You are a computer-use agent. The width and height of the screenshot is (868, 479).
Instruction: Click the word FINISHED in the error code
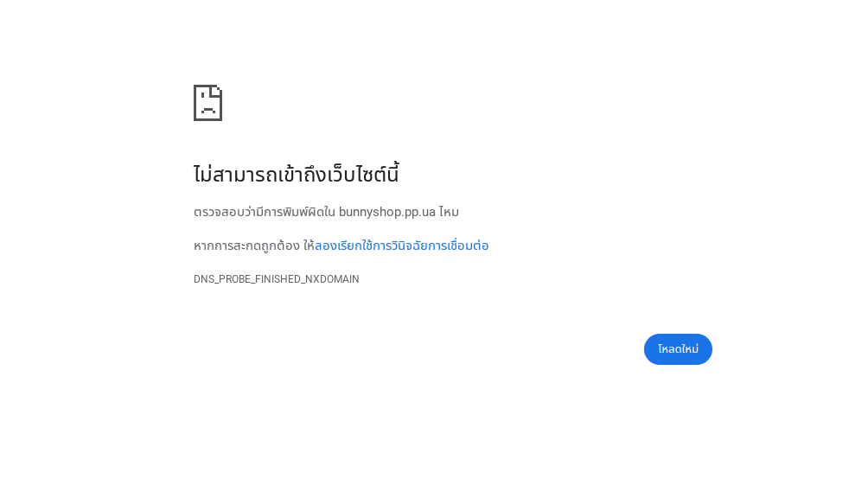(x=278, y=279)
